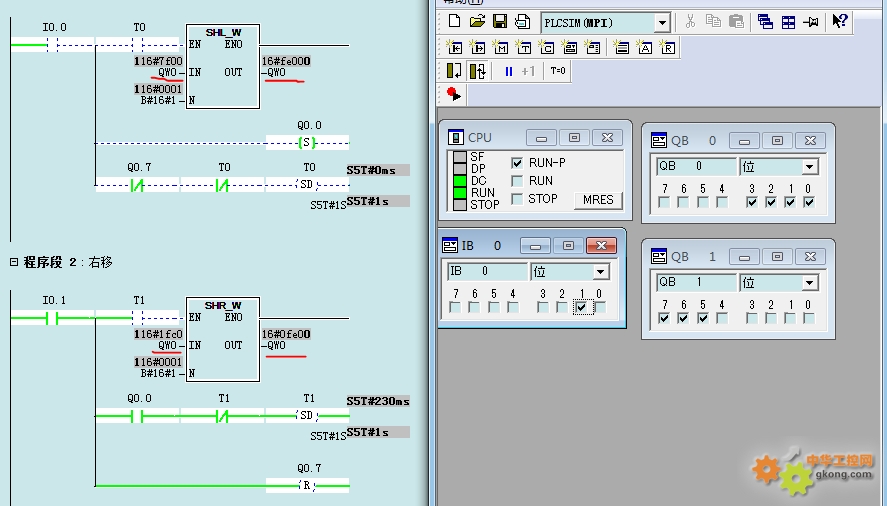
Task: Switch to single scan mode
Action: (x=454, y=71)
